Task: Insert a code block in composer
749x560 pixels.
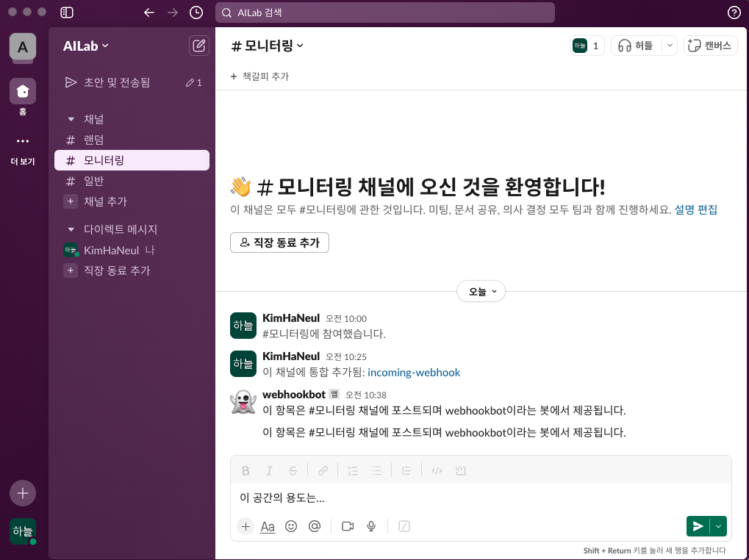Action: [460, 471]
